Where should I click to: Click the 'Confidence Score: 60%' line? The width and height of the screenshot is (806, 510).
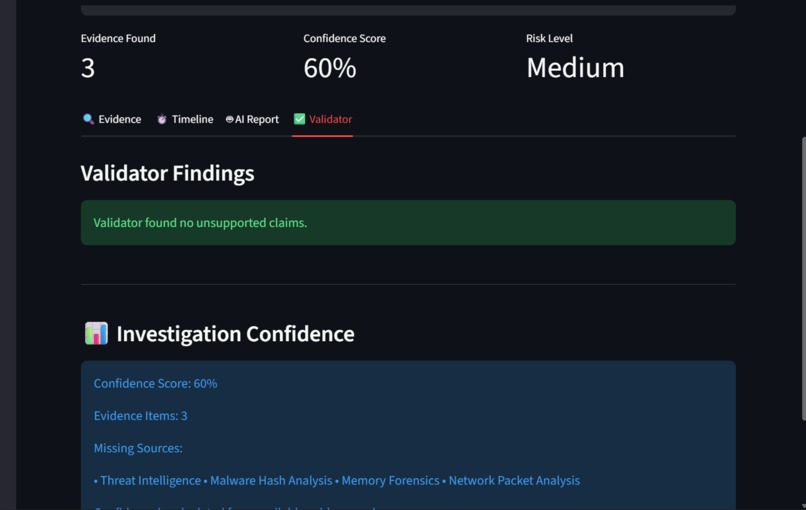(x=155, y=384)
